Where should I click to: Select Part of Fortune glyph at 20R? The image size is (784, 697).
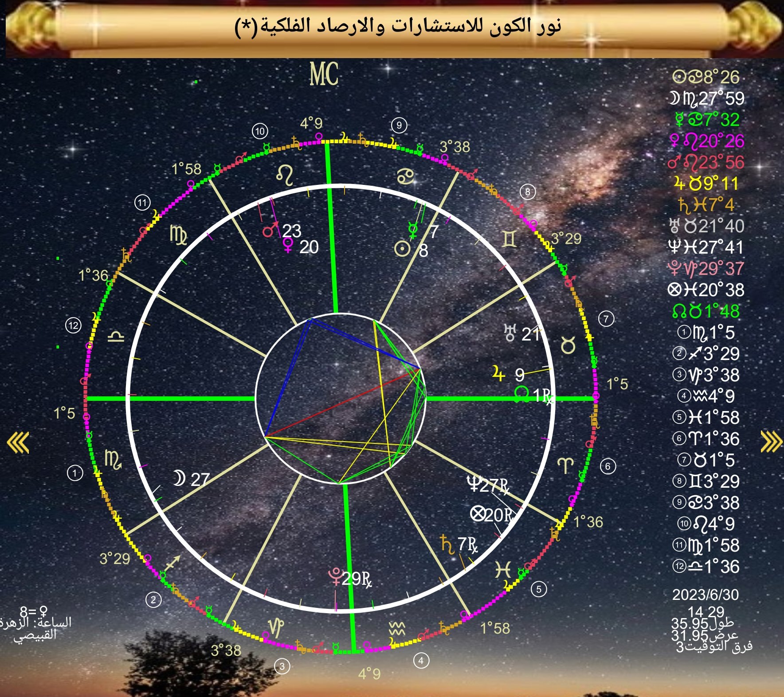tap(478, 514)
